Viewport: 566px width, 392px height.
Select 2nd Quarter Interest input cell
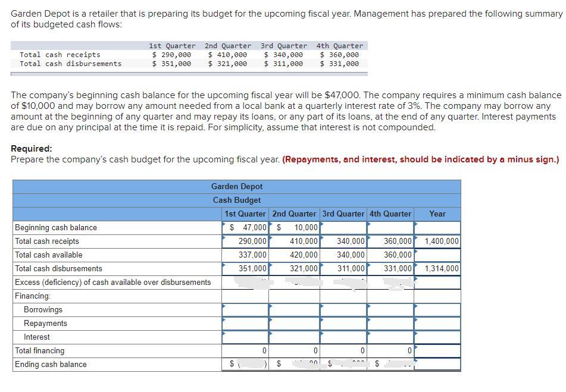294,337
